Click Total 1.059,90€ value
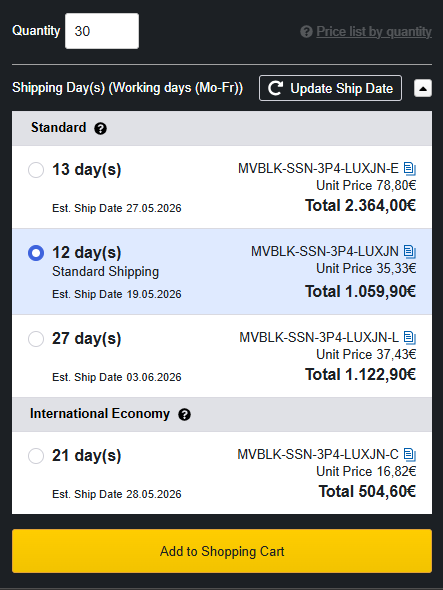Viewport: 443px width, 590px height. pyautogui.click(x=361, y=291)
